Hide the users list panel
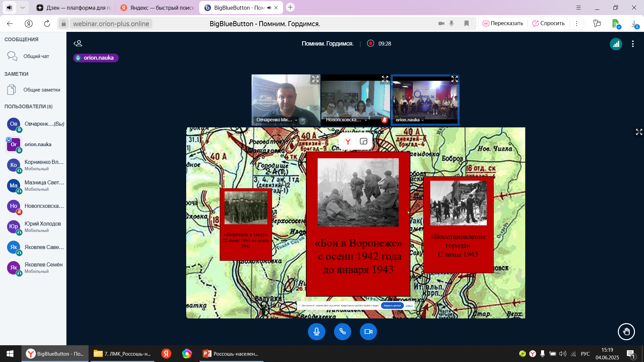This screenshot has height=362, width=644. [x=78, y=44]
